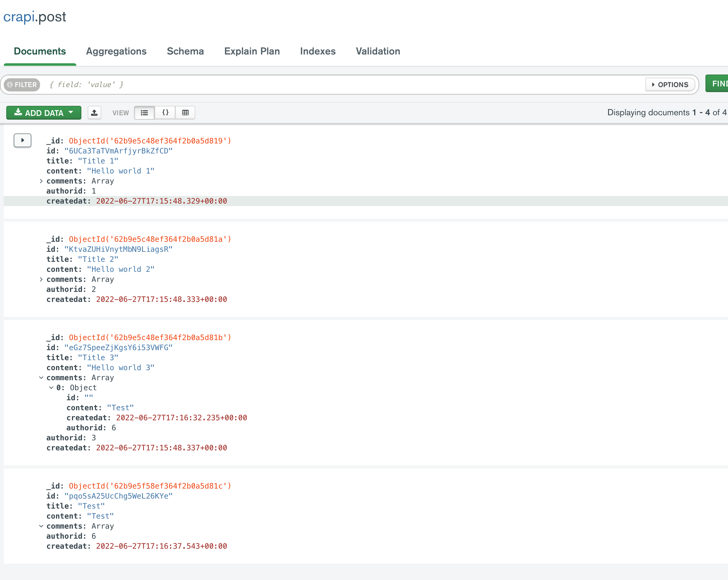Click the export collection upload icon
This screenshot has width=728, height=580.
point(95,112)
